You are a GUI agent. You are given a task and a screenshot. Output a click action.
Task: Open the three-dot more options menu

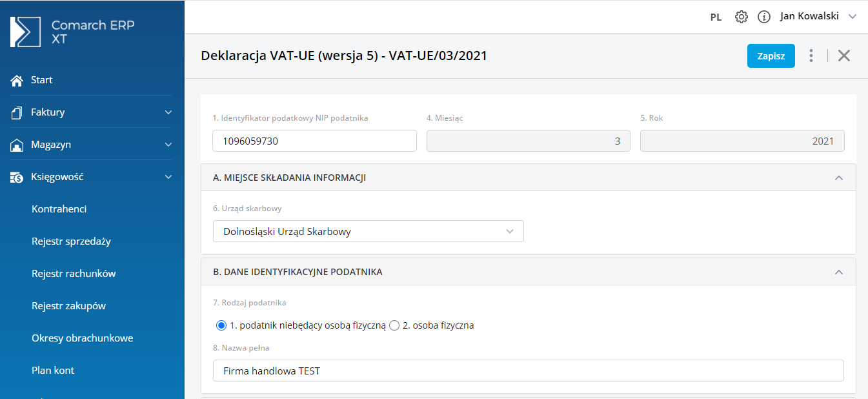[811, 56]
